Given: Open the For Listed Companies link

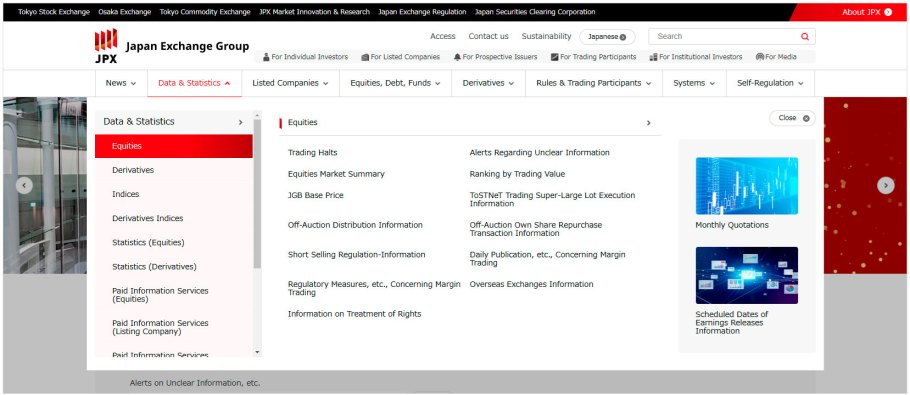Looking at the screenshot, I should coord(400,57).
